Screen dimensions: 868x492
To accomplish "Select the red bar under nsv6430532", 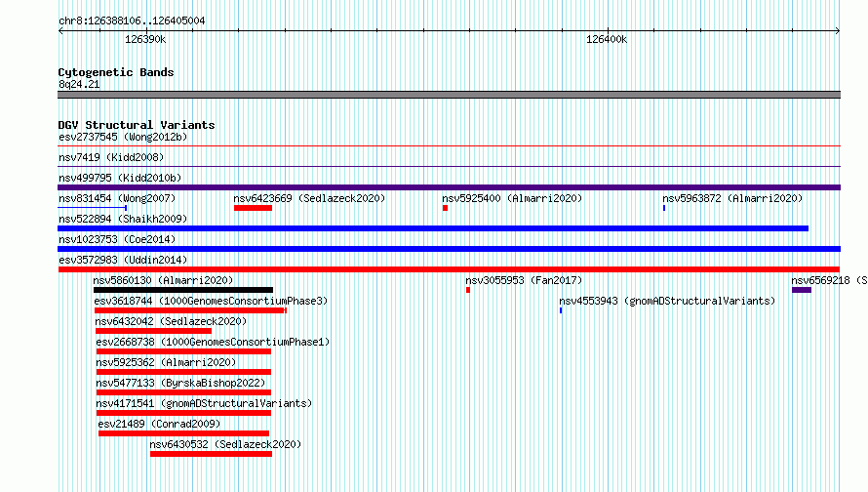I will click(211, 454).
